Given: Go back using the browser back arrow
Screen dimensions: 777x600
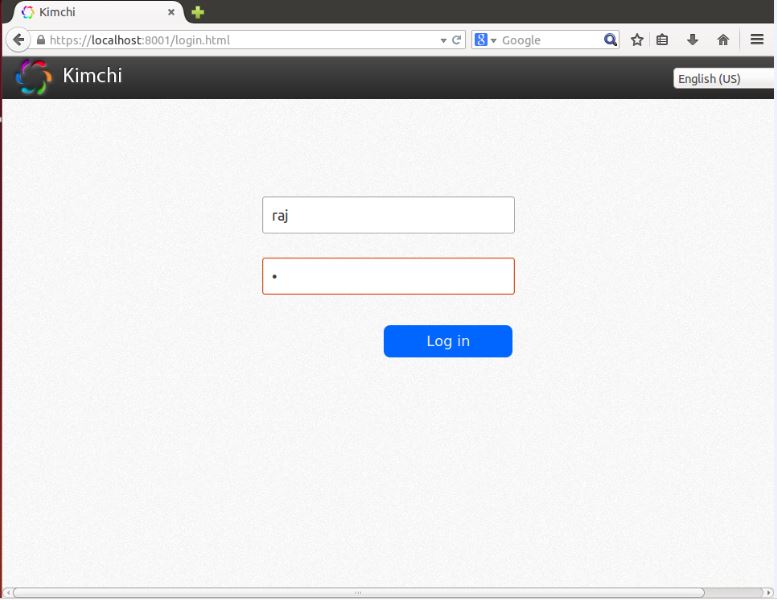Looking at the screenshot, I should click(x=18, y=40).
